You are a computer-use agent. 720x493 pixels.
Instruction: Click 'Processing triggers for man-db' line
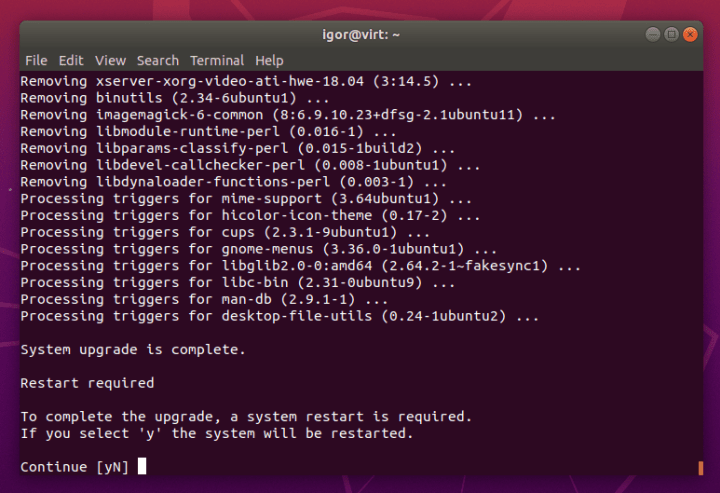[204, 299]
